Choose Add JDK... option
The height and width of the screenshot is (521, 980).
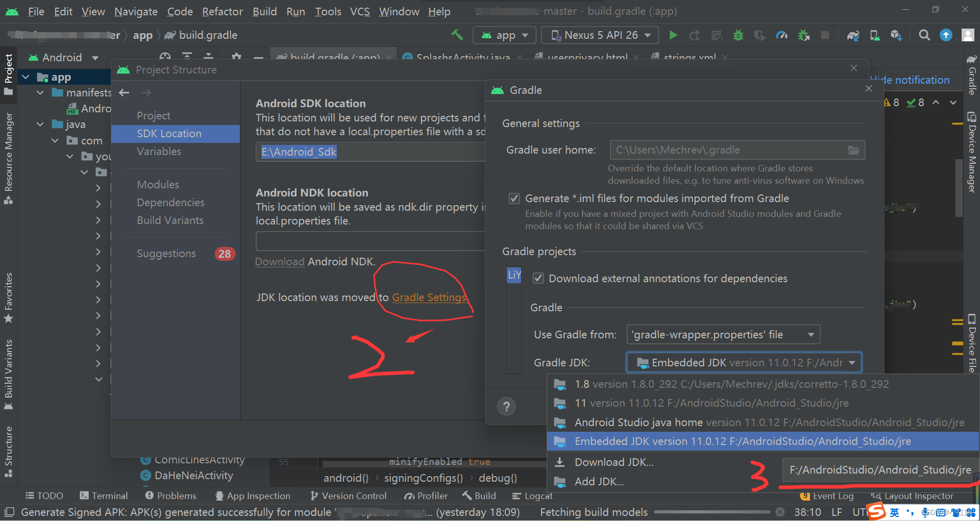(x=599, y=482)
